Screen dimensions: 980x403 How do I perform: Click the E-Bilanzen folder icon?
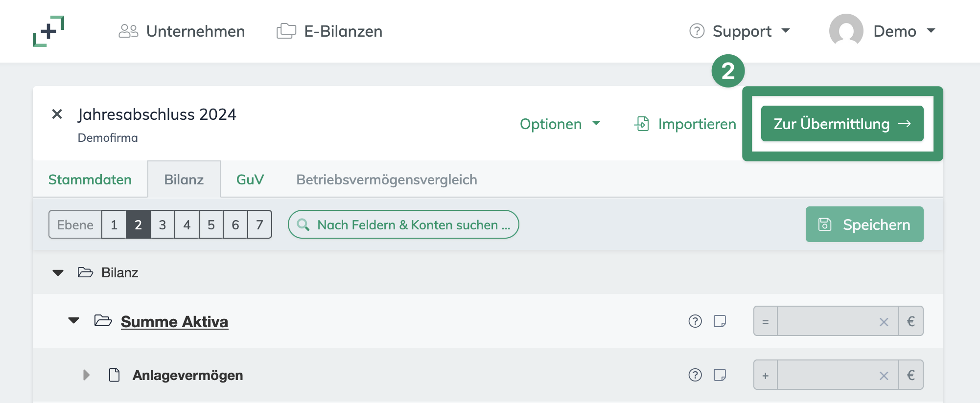click(x=285, y=31)
